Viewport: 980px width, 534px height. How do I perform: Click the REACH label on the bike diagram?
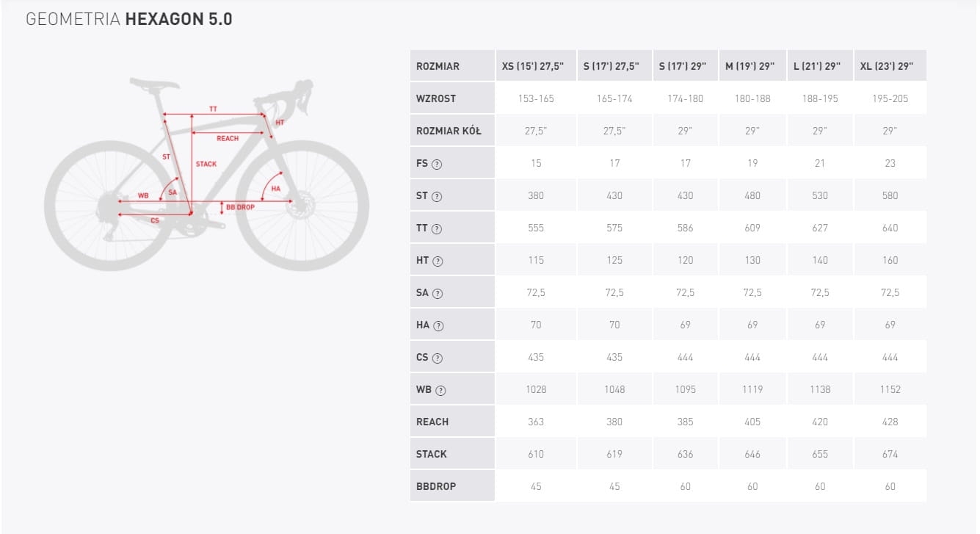coord(228,138)
